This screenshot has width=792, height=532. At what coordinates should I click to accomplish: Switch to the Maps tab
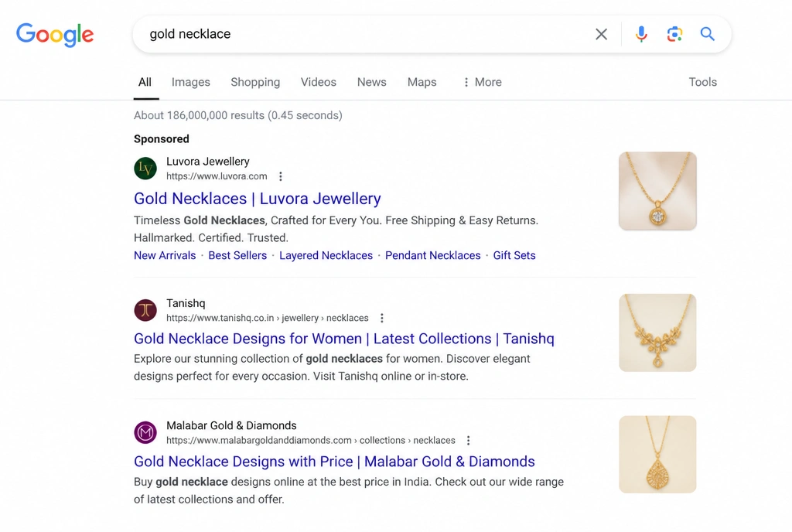[x=422, y=82]
